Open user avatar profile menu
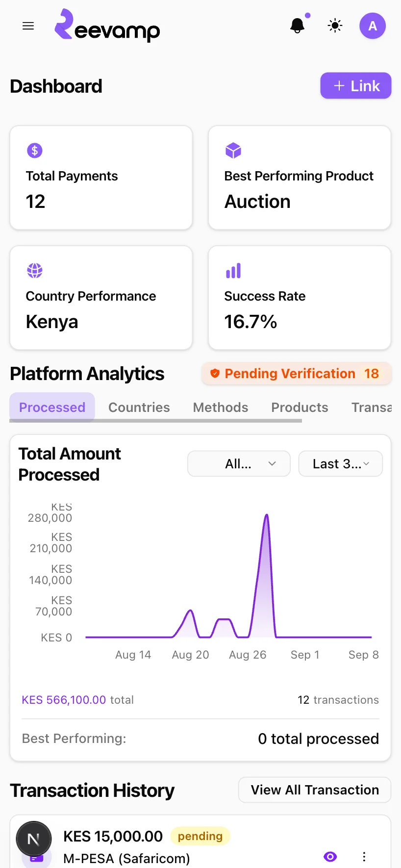 (373, 26)
